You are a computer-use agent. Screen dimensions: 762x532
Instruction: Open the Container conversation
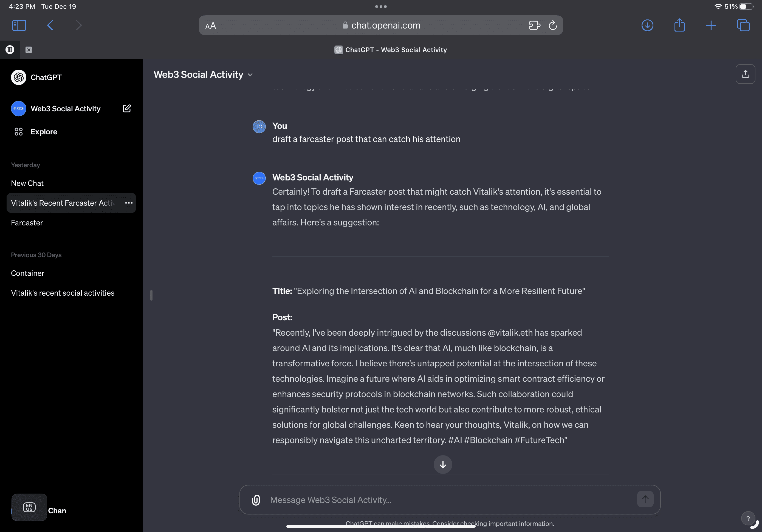27,273
